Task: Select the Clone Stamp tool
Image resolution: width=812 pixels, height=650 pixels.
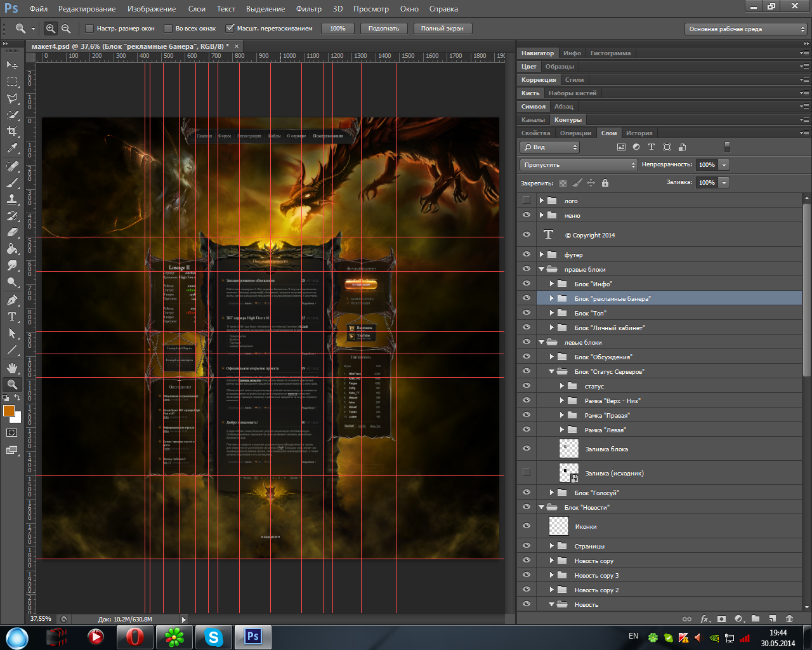Action: coord(12,199)
